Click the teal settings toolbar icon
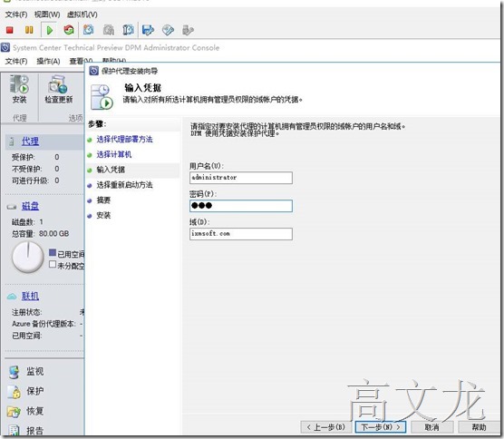The image size is (504, 439). coord(168,30)
